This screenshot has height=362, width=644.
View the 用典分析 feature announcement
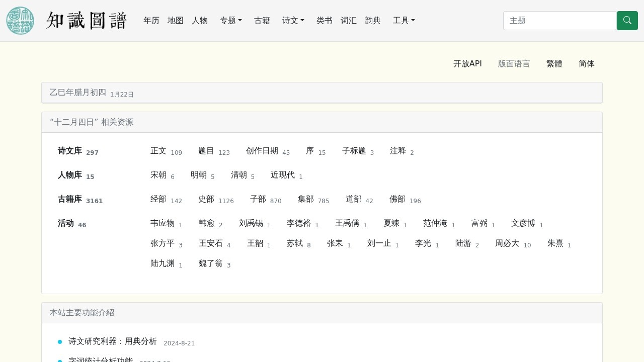tap(113, 341)
